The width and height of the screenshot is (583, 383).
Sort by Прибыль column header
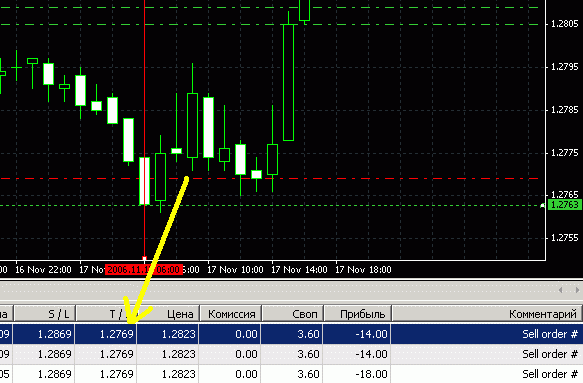tap(358, 314)
